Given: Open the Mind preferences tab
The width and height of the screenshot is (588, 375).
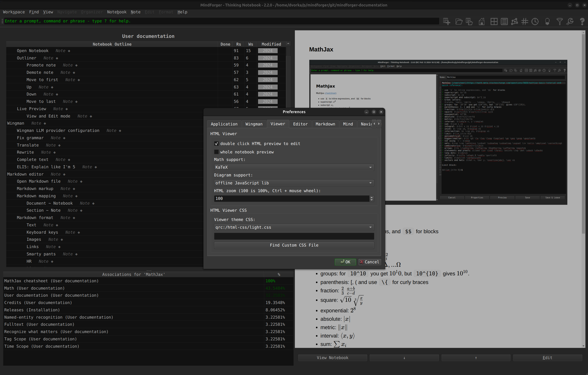Looking at the screenshot, I should [x=348, y=124].
